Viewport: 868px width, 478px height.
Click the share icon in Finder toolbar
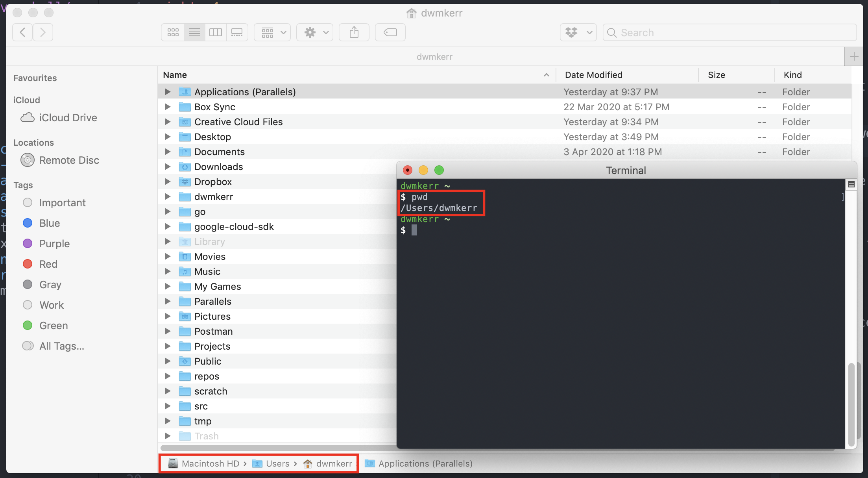point(354,32)
